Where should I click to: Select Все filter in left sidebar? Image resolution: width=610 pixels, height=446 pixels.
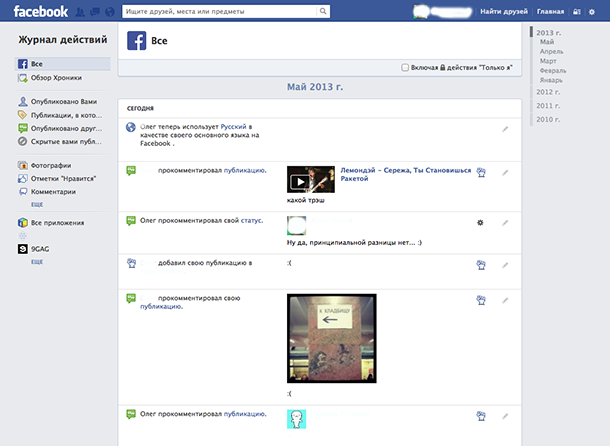coord(63,64)
